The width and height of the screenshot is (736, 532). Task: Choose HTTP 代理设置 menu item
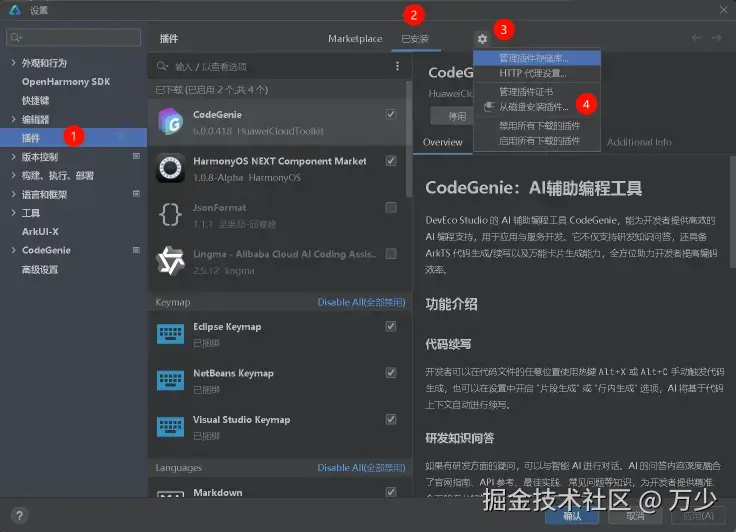[537, 73]
